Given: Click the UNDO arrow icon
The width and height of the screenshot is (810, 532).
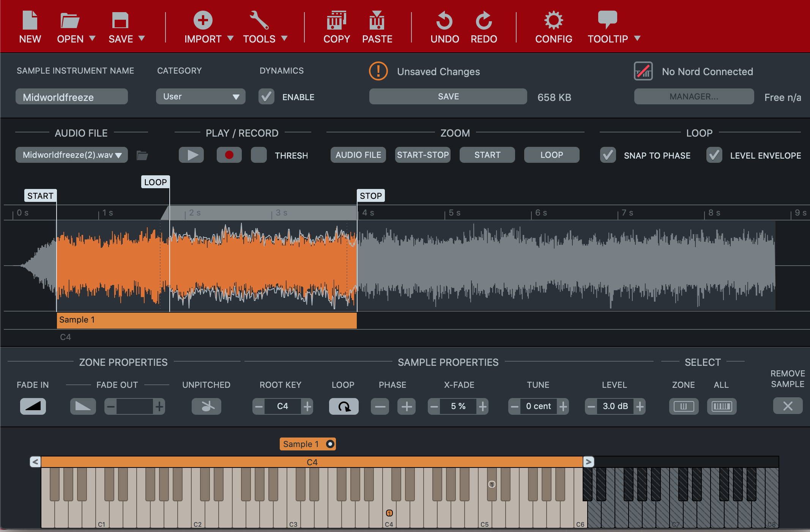Looking at the screenshot, I should click(444, 20).
